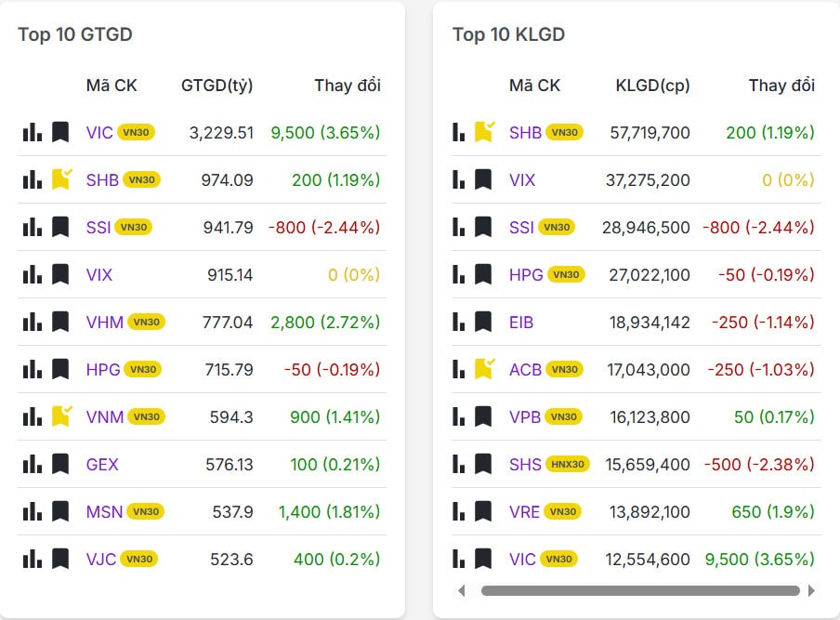Viewport: 840px width, 620px height.
Task: Click the bookmark icon for VIX
Action: coord(61,274)
